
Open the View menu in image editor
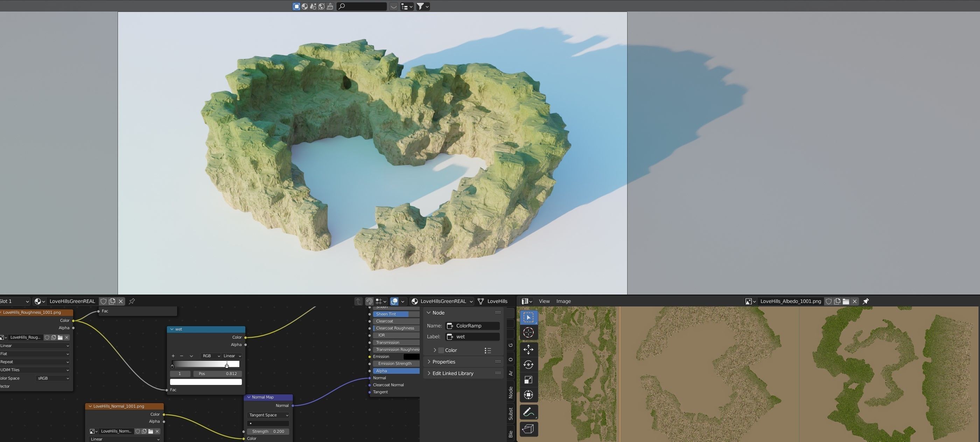pyautogui.click(x=544, y=301)
